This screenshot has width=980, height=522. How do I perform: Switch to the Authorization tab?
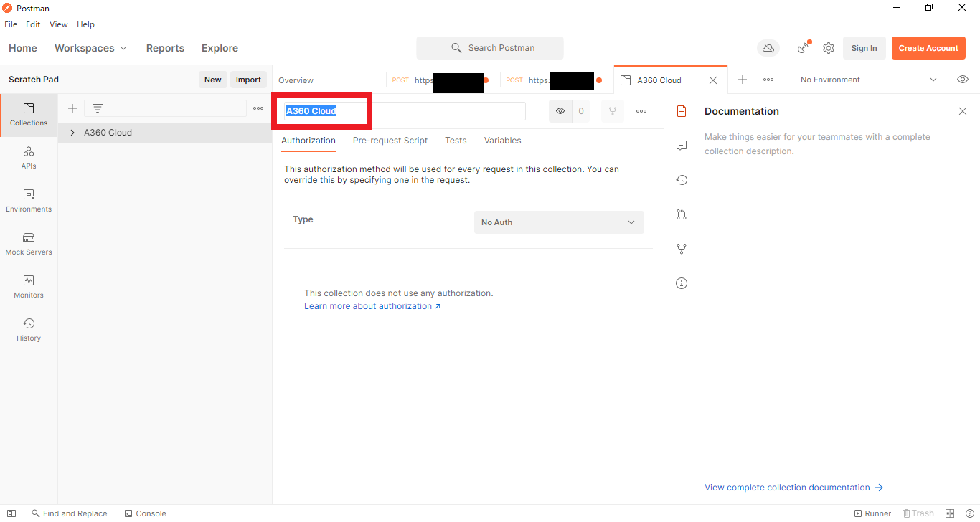[x=308, y=141]
